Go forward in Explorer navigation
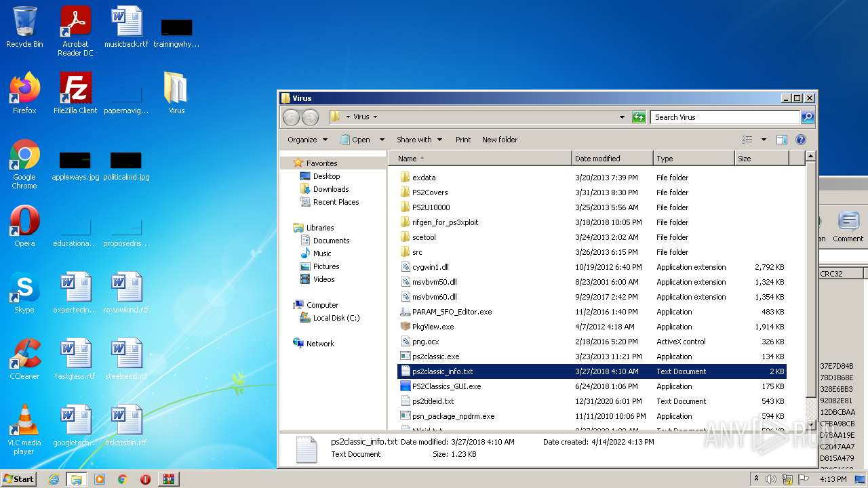Image resolution: width=868 pixels, height=488 pixels. click(310, 117)
